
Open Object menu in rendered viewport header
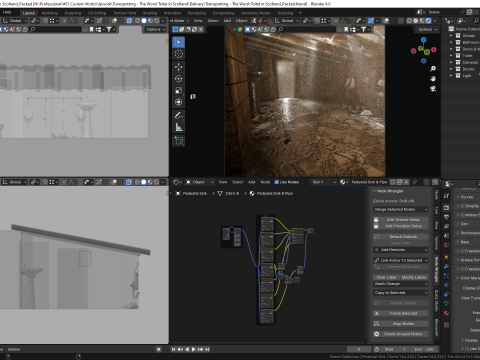(241, 21)
